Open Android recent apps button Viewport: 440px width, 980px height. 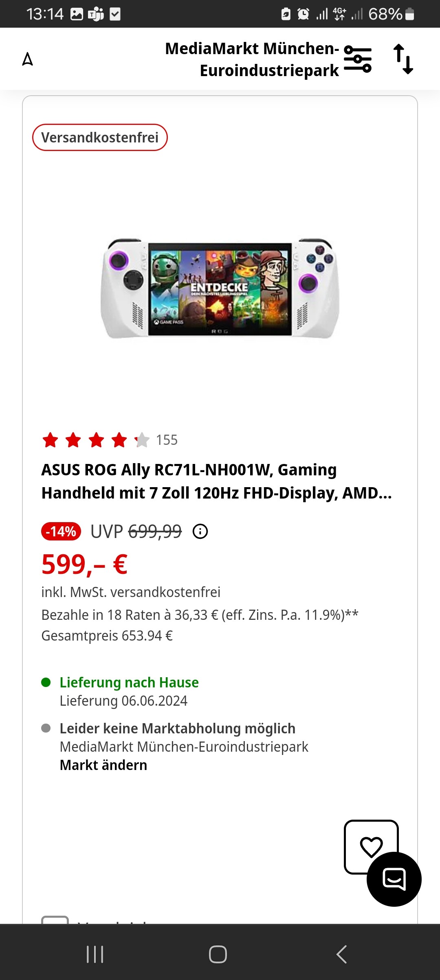(95, 954)
